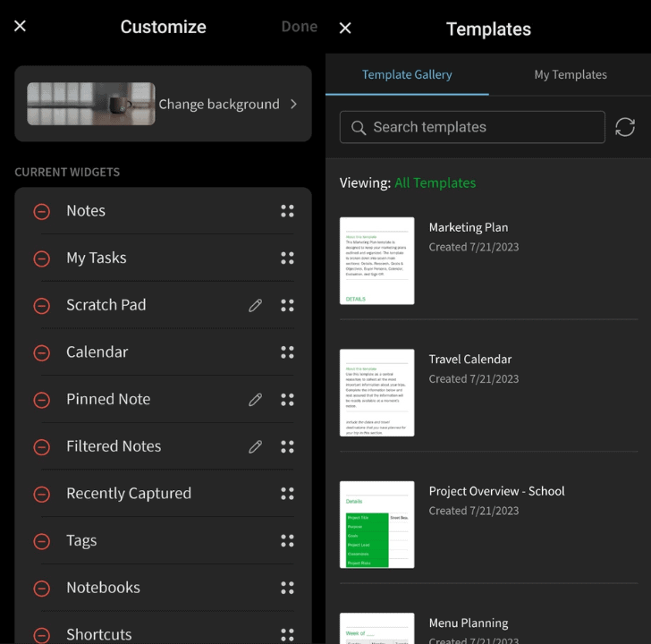
Task: Click the drag handle for Calendar
Action: (x=287, y=352)
